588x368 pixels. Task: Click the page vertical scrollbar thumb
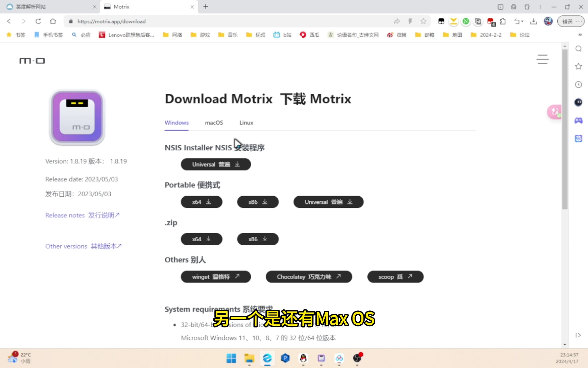pos(565,129)
